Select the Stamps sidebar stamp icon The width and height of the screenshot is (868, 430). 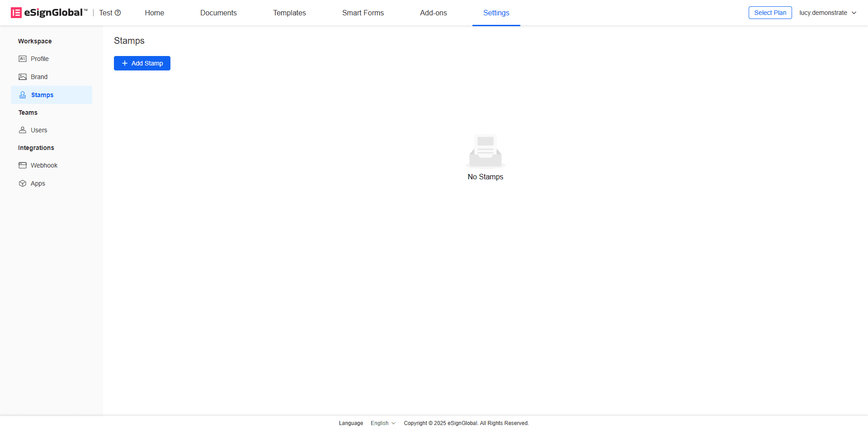[x=23, y=95]
